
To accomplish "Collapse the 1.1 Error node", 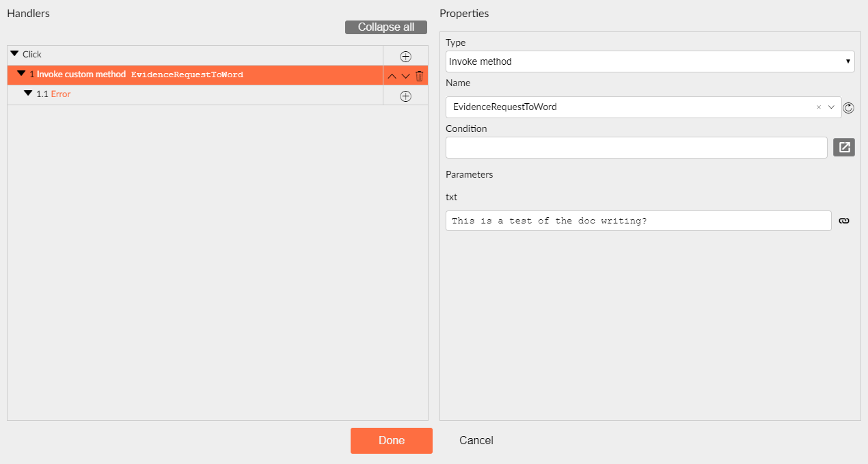I will coord(28,94).
